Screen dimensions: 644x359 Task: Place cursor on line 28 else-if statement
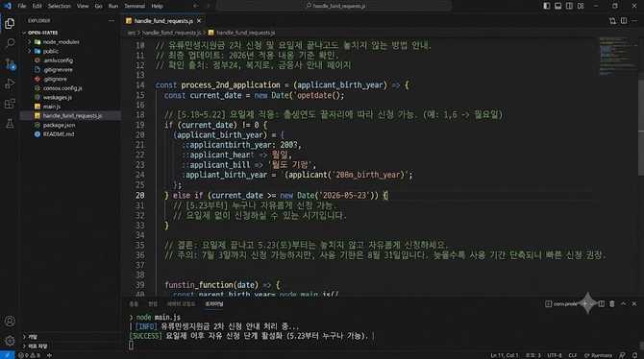coord(276,195)
